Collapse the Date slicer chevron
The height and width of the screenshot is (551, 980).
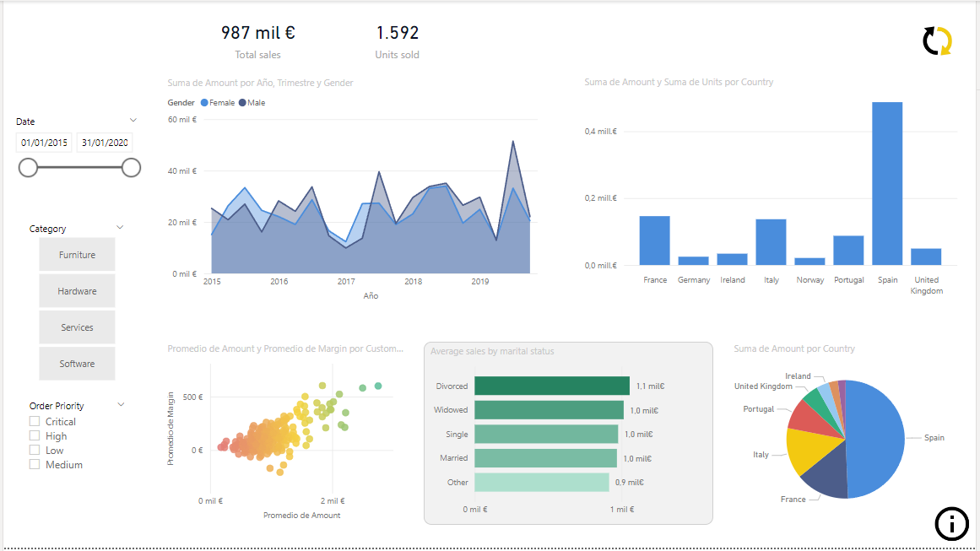click(133, 121)
